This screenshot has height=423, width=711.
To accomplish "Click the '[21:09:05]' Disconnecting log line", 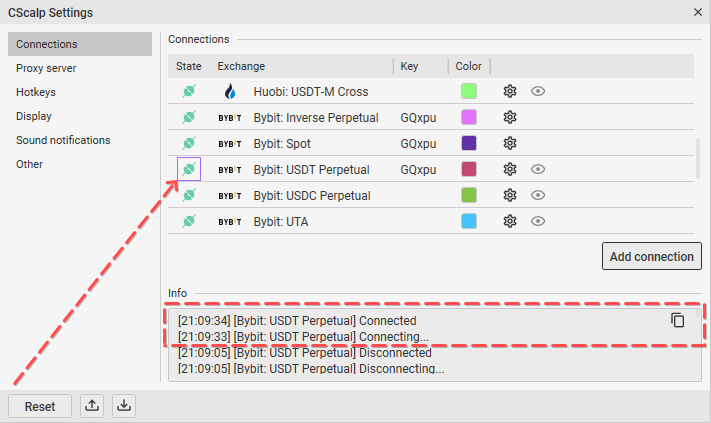I will 311,368.
